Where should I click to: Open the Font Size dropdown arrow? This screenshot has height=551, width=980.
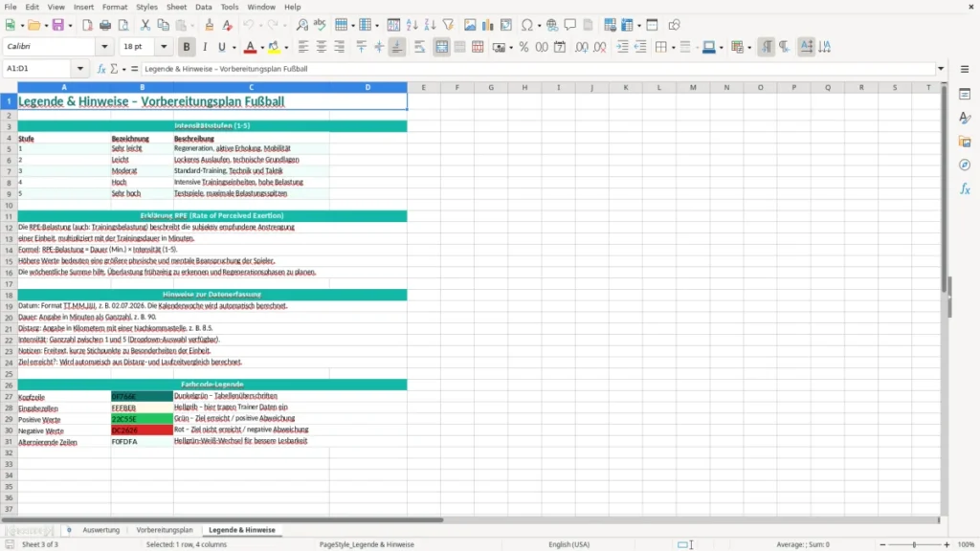(x=164, y=46)
